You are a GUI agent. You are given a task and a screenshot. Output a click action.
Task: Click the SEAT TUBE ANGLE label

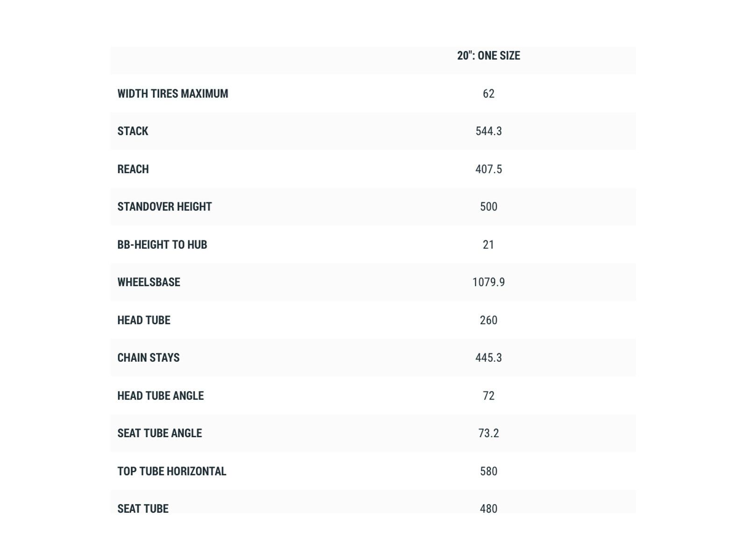pos(160,433)
